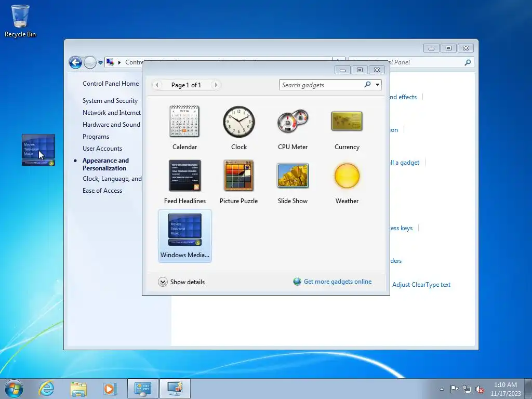Click Control Panel forward button
Viewport: 532px width, 399px height.
pyautogui.click(x=90, y=62)
